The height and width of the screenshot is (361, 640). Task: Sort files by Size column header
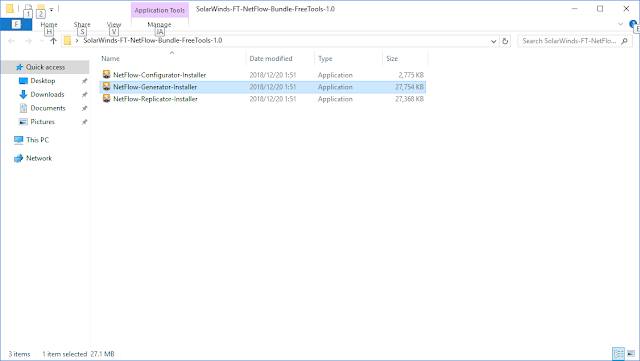point(392,58)
